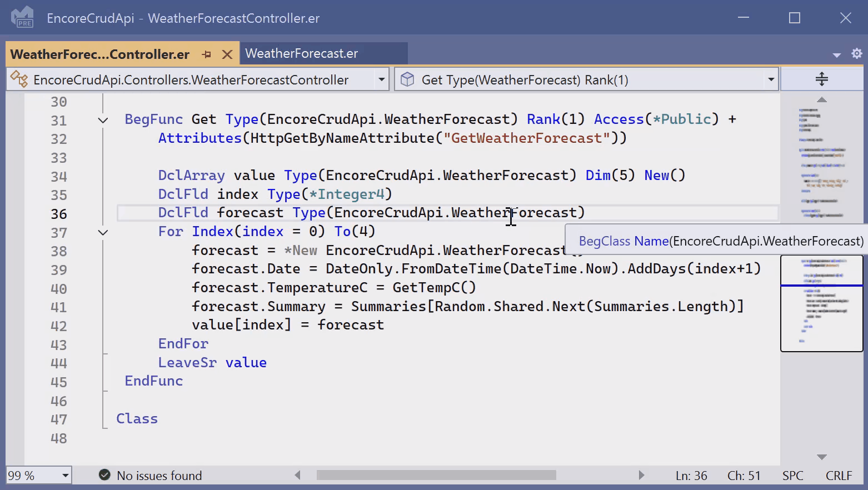The width and height of the screenshot is (868, 490).
Task: Switch to the WeatherForecast.er tab
Action: (301, 54)
